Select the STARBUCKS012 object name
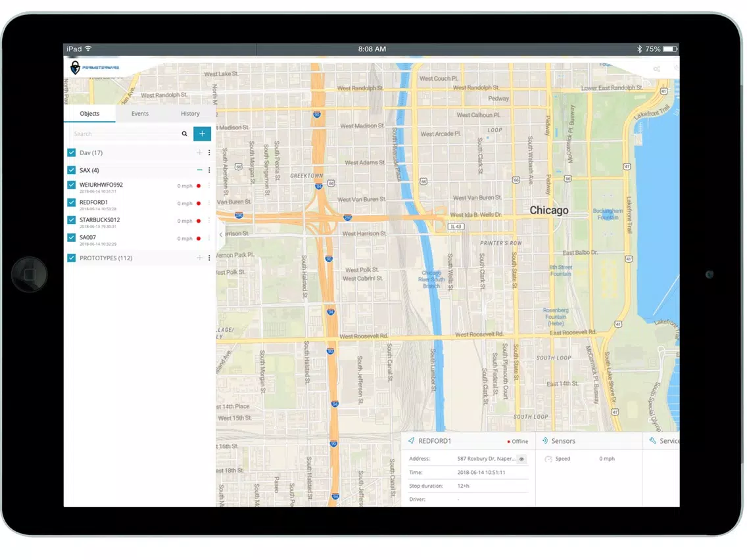The image size is (747, 560). 99,220
